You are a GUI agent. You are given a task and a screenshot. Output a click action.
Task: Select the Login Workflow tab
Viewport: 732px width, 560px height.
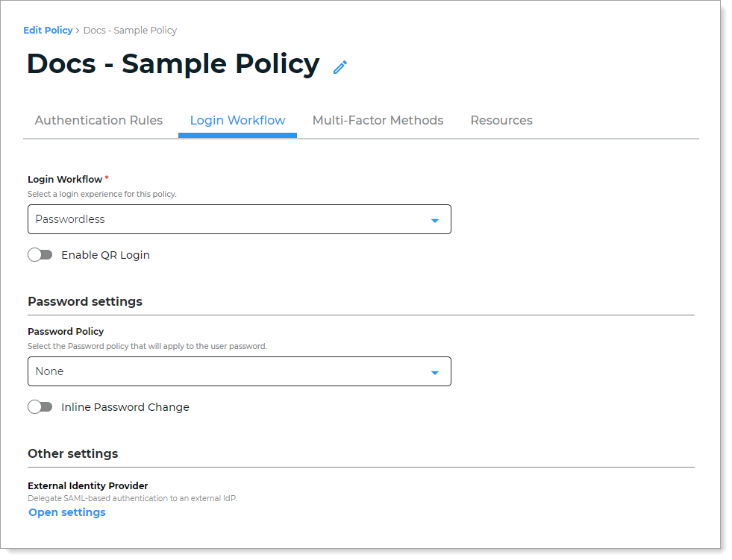point(237,121)
